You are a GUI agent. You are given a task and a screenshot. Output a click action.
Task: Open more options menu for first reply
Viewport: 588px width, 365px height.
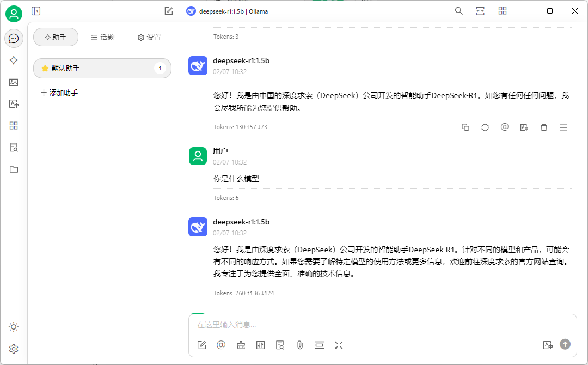(x=563, y=127)
